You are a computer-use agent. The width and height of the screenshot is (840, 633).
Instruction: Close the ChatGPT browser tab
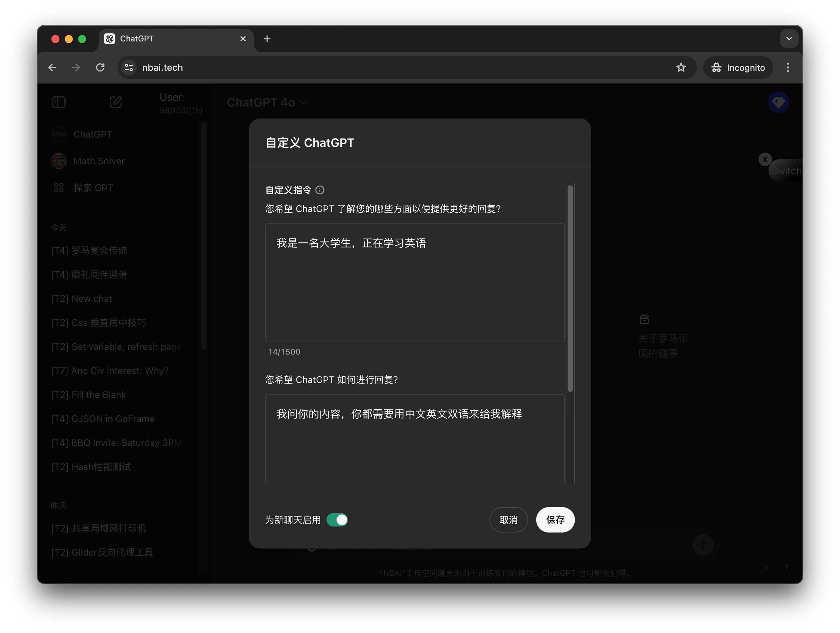(x=243, y=39)
